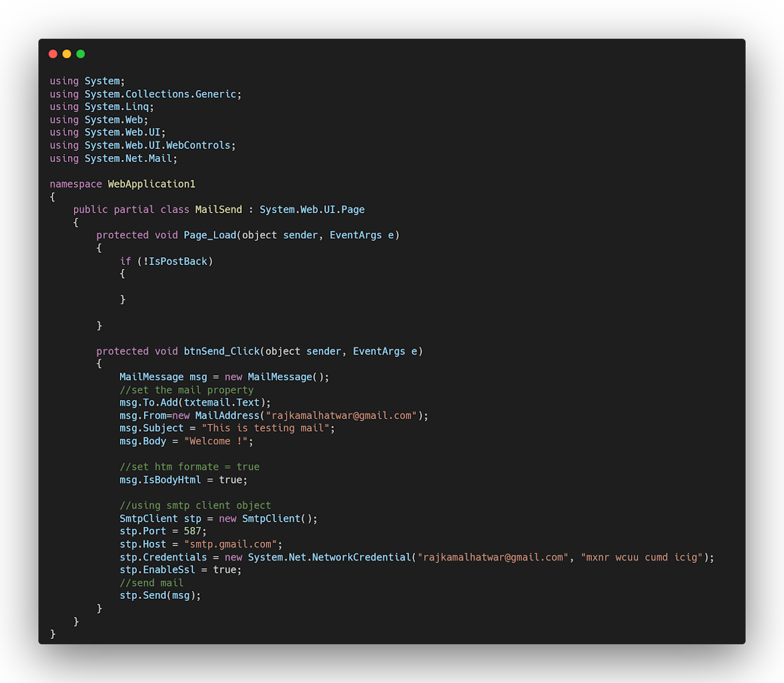
Task: Click the red close window dot
Action: click(53, 54)
